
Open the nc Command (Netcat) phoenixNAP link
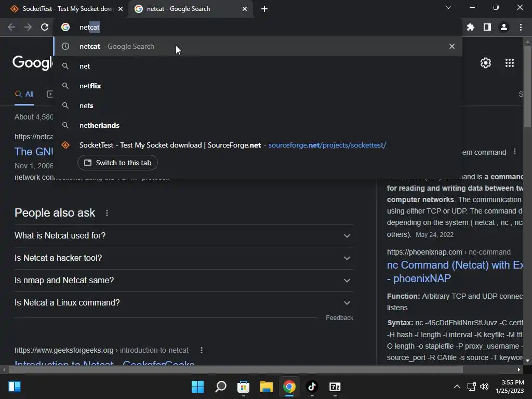pyautogui.click(x=455, y=271)
